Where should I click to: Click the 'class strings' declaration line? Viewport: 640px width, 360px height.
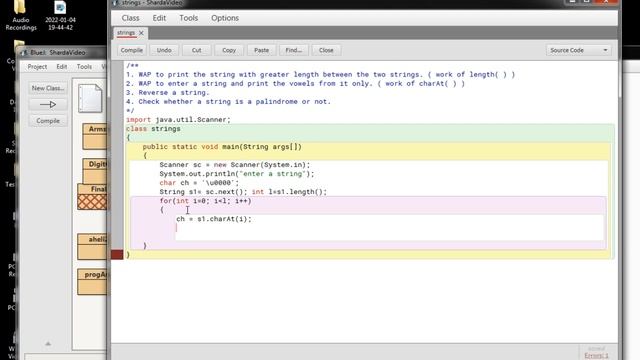153,129
